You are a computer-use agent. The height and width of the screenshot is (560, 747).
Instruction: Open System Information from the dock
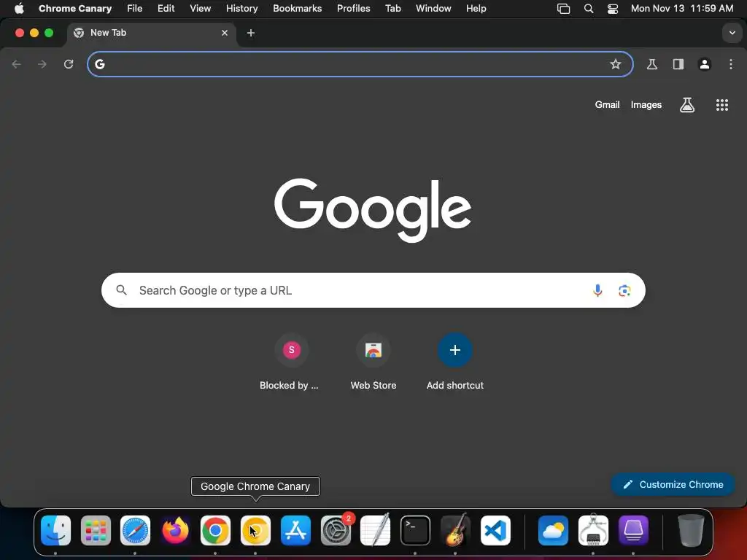[593, 530]
